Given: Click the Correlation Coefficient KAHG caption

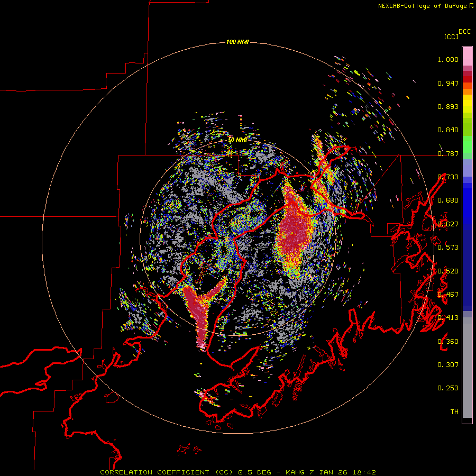Looking at the screenshot, I should [x=238, y=472].
